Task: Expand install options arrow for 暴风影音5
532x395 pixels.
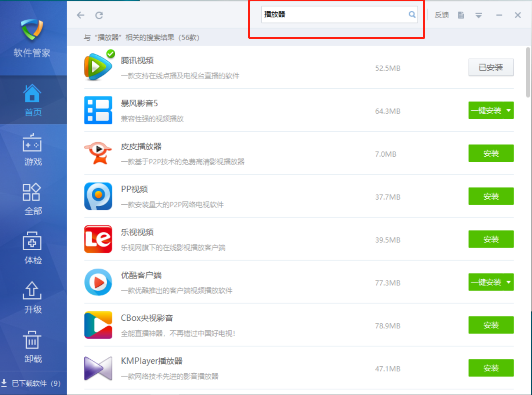Action: point(509,110)
